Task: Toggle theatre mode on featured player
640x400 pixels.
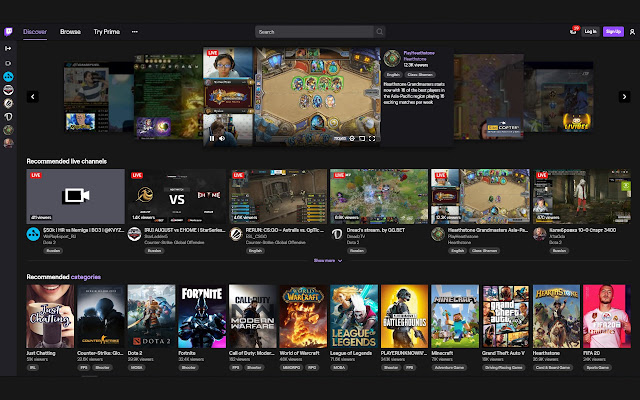Action: [x=362, y=139]
